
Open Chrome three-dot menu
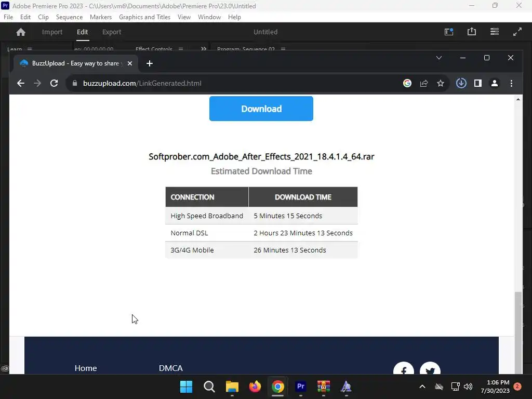[x=511, y=83]
